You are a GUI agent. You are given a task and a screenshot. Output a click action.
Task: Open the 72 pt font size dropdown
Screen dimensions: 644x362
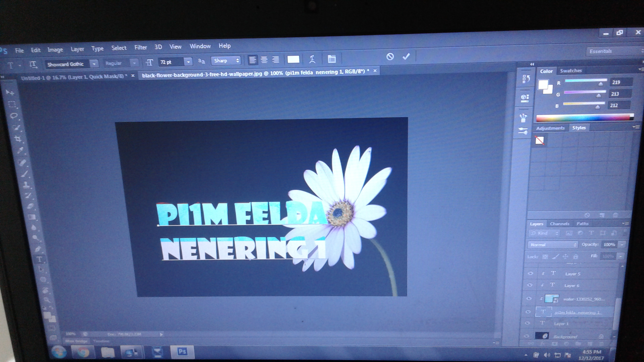tap(188, 62)
